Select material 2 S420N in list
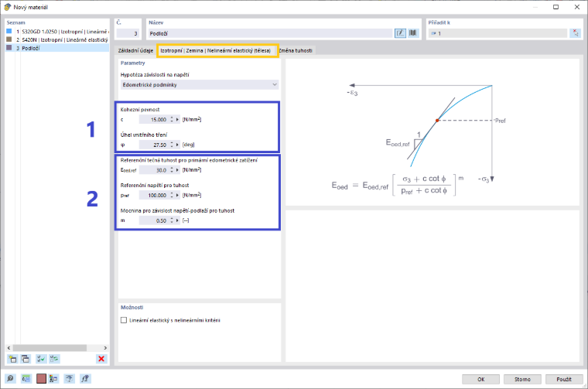This screenshot has height=389, width=588. point(58,39)
